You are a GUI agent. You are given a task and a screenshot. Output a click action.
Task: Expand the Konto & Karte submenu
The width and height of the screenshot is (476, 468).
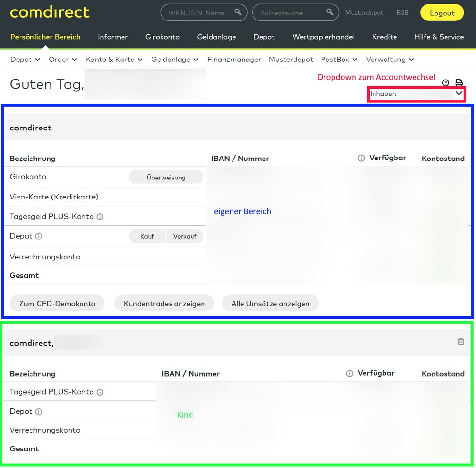tap(114, 60)
